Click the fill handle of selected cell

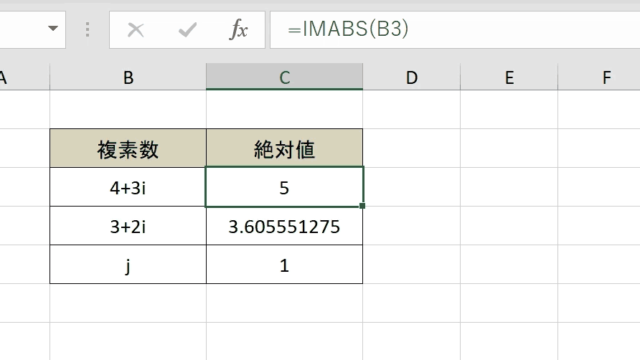[362, 206]
